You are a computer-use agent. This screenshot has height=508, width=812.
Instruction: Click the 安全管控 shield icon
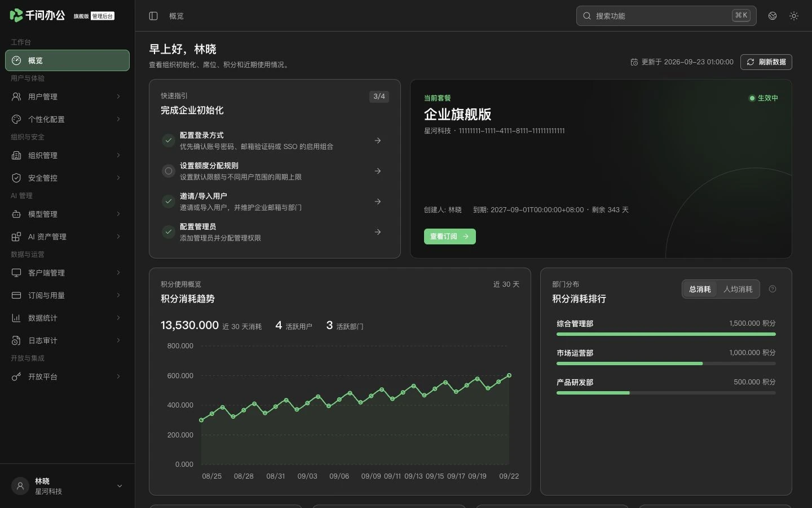[x=16, y=178]
